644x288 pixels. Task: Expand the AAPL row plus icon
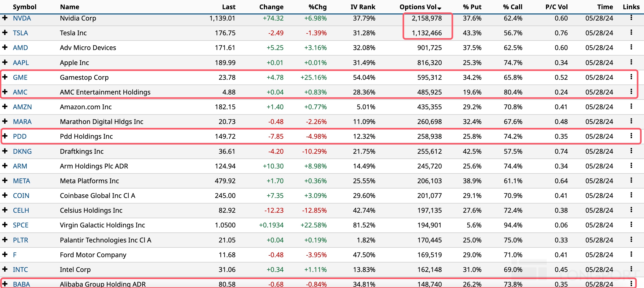5,62
